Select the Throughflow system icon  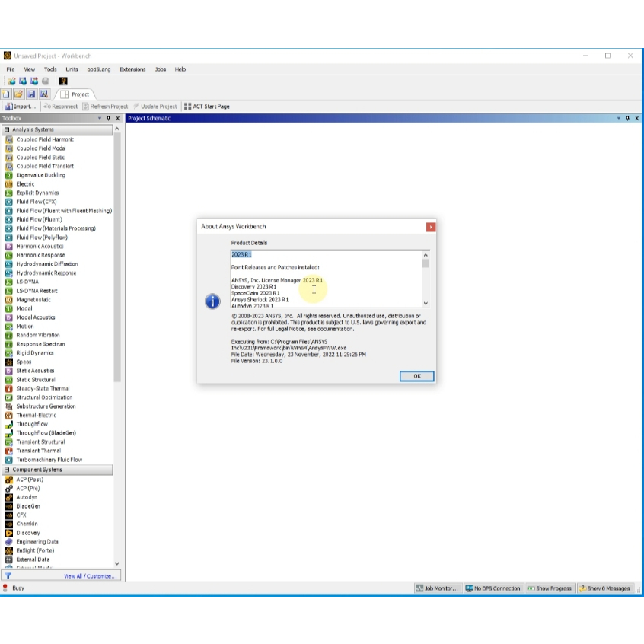[x=9, y=424]
